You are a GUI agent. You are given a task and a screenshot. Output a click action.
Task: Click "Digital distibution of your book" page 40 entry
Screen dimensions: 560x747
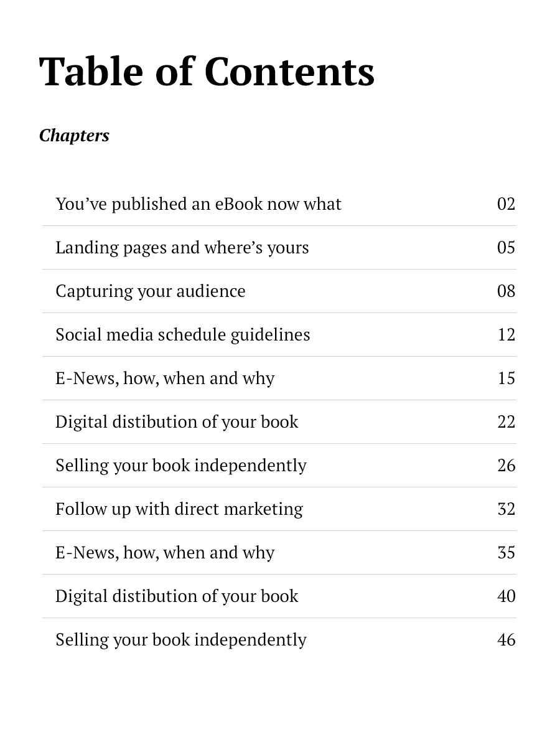tap(177, 596)
